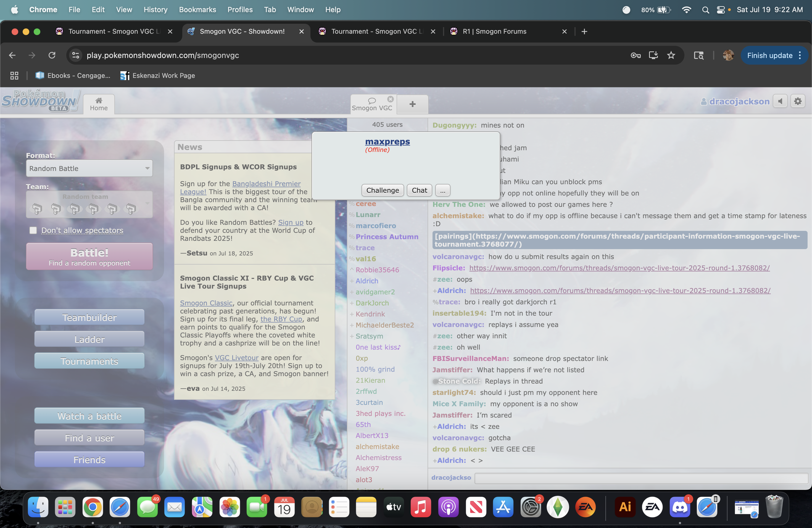
Task: Open Aldrich's round 1 thread link
Action: click(x=620, y=291)
